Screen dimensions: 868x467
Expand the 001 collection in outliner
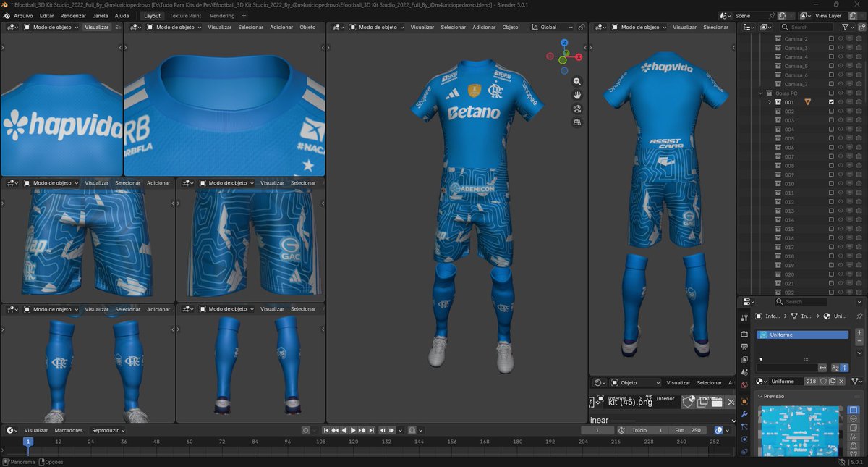coord(769,102)
